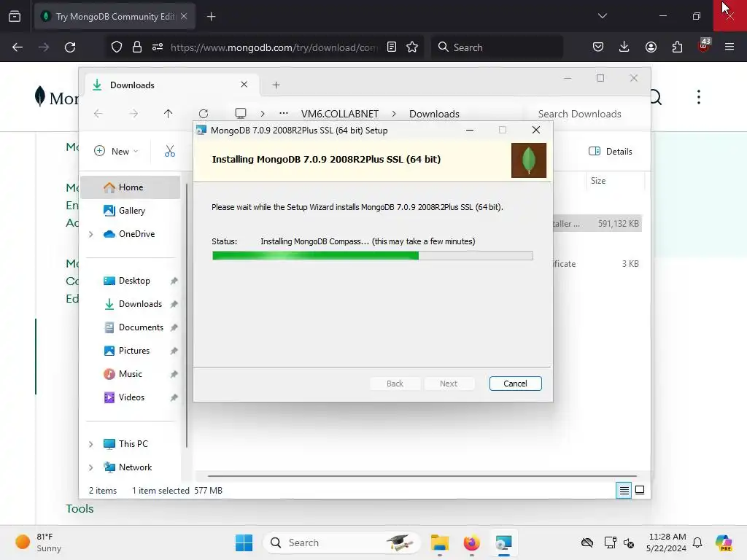This screenshot has width=747, height=560.
Task: Select This PC in sidebar
Action: coord(133,444)
